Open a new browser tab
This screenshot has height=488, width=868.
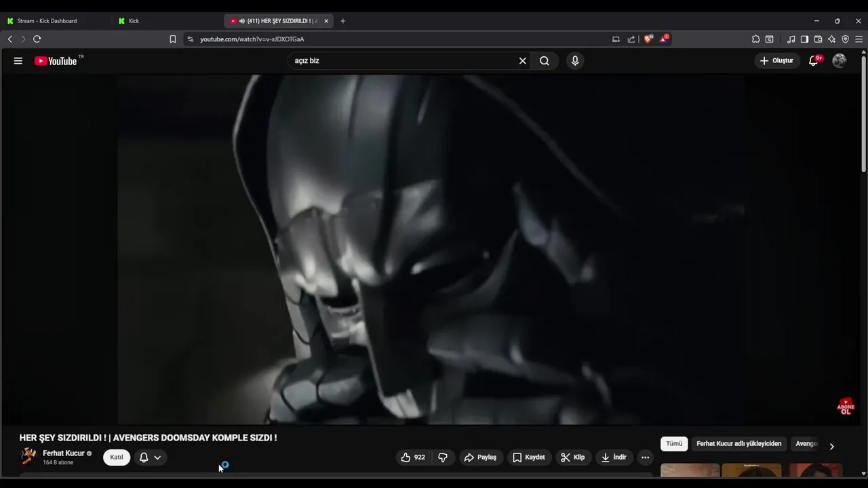(x=342, y=21)
